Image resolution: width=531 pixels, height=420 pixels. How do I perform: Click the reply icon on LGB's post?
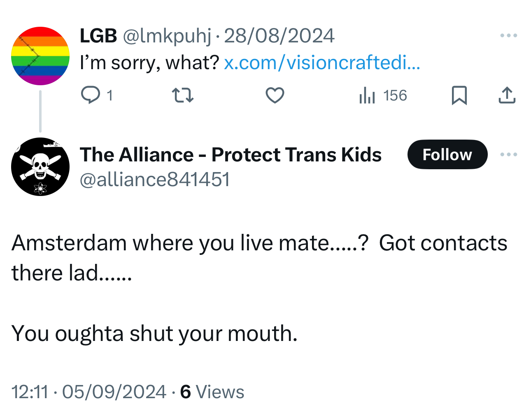click(91, 95)
